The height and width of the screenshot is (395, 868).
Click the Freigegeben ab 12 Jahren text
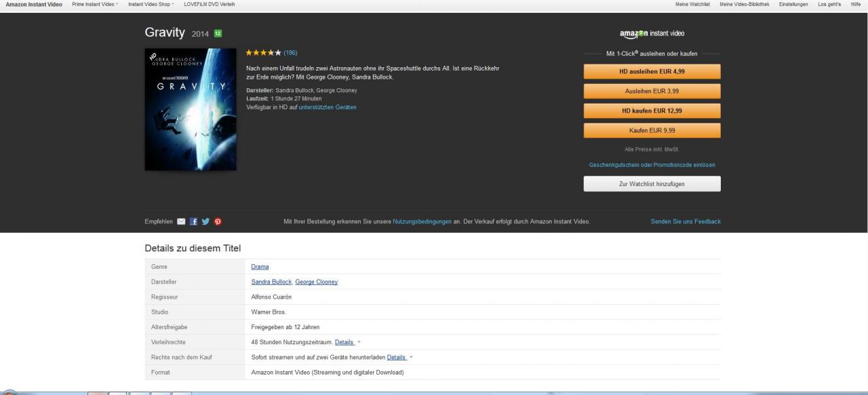(285, 327)
